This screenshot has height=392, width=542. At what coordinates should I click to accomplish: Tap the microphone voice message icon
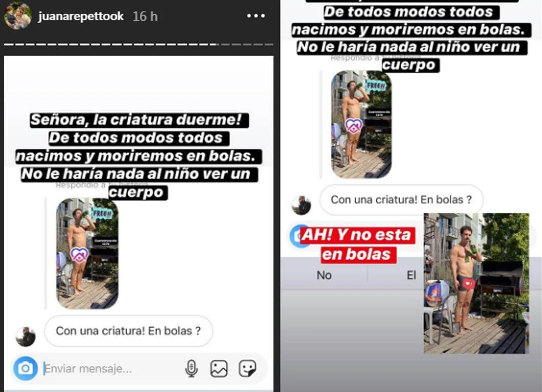coord(191,369)
